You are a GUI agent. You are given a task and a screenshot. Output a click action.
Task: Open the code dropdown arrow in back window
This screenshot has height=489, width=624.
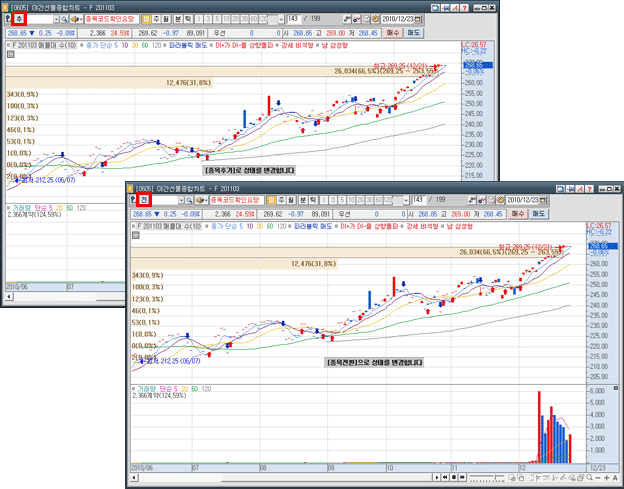click(x=57, y=19)
